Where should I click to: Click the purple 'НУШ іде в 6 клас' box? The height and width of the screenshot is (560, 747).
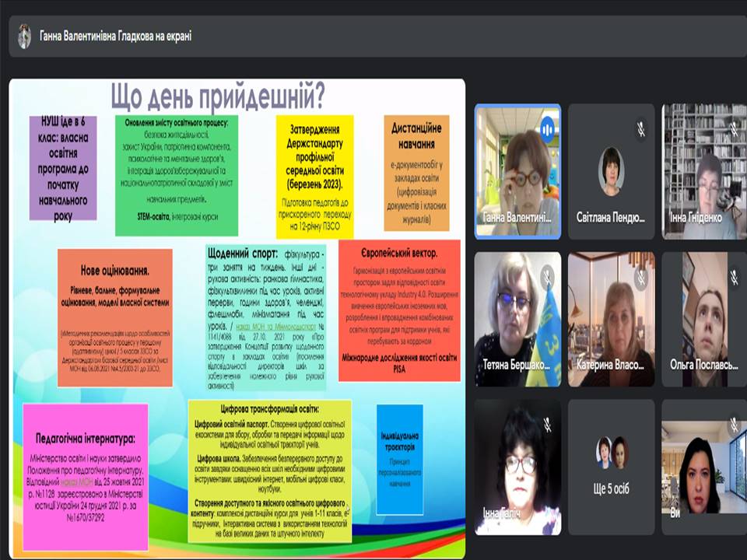[63, 168]
